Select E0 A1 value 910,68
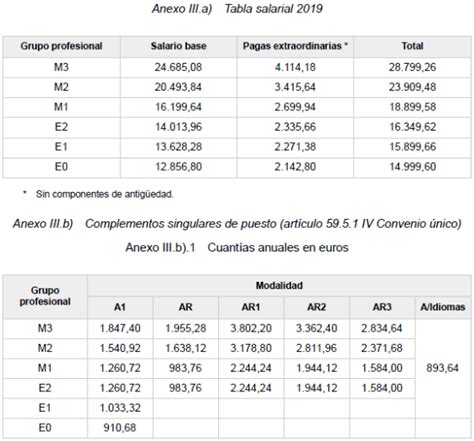Screen dimensions: 474x441 click(x=120, y=428)
